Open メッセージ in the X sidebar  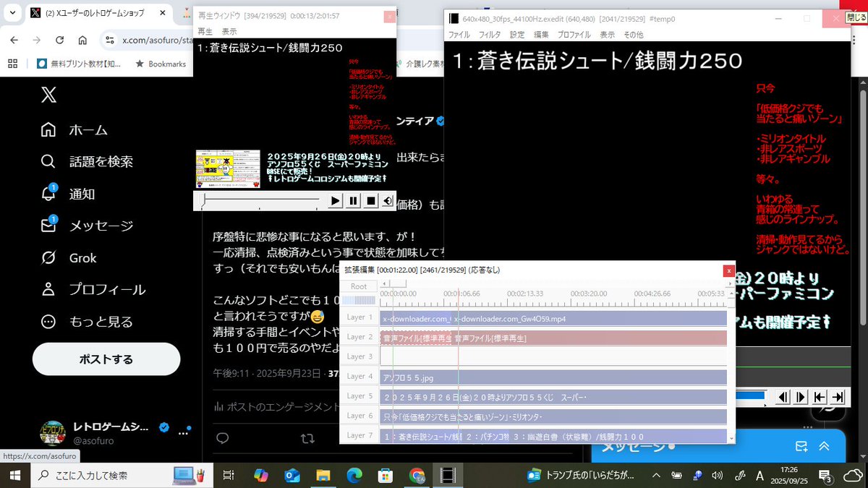pos(87,226)
